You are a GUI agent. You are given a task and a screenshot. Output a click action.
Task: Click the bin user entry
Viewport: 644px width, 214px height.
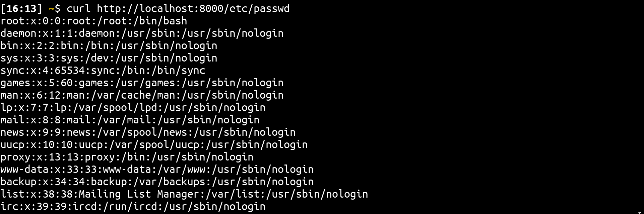[109, 46]
